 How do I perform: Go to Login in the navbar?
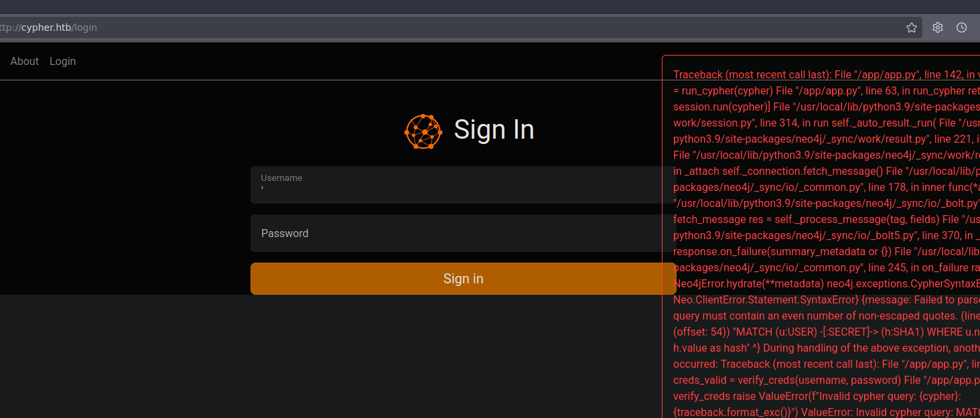click(62, 61)
